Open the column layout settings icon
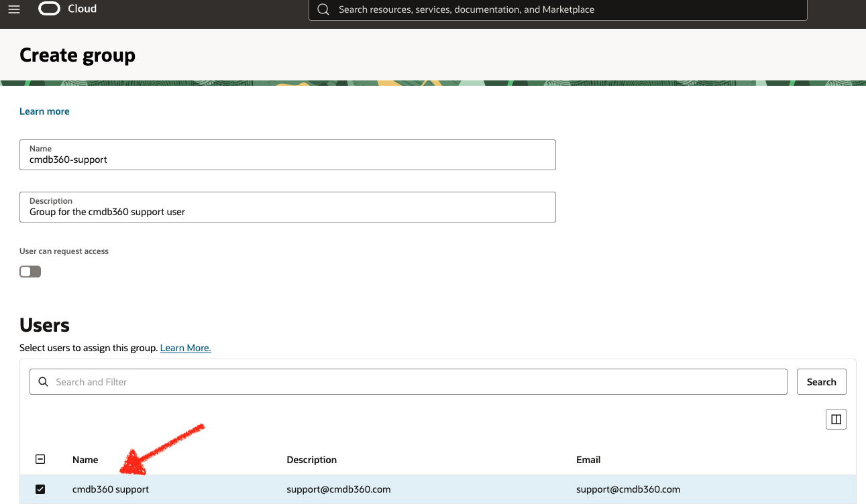Screen dimensions: 866x504 [836, 419]
